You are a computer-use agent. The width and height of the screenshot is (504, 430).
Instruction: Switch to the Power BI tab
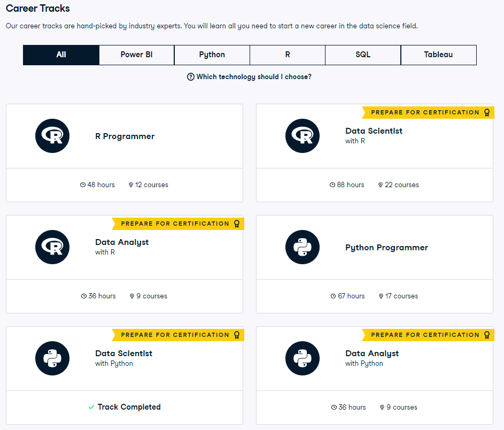[x=136, y=55]
